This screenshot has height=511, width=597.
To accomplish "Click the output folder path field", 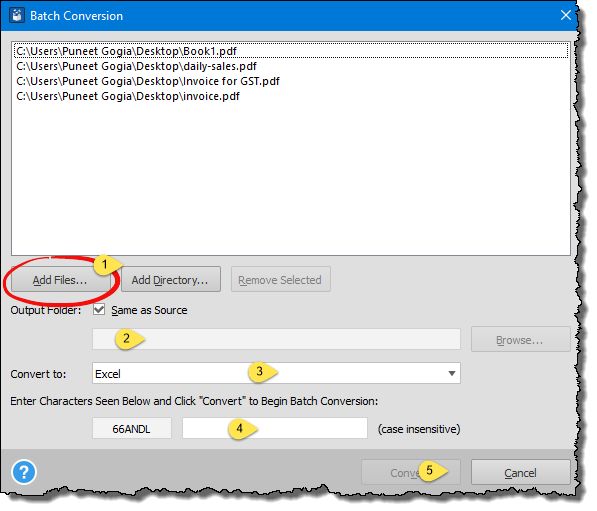I will (276, 339).
